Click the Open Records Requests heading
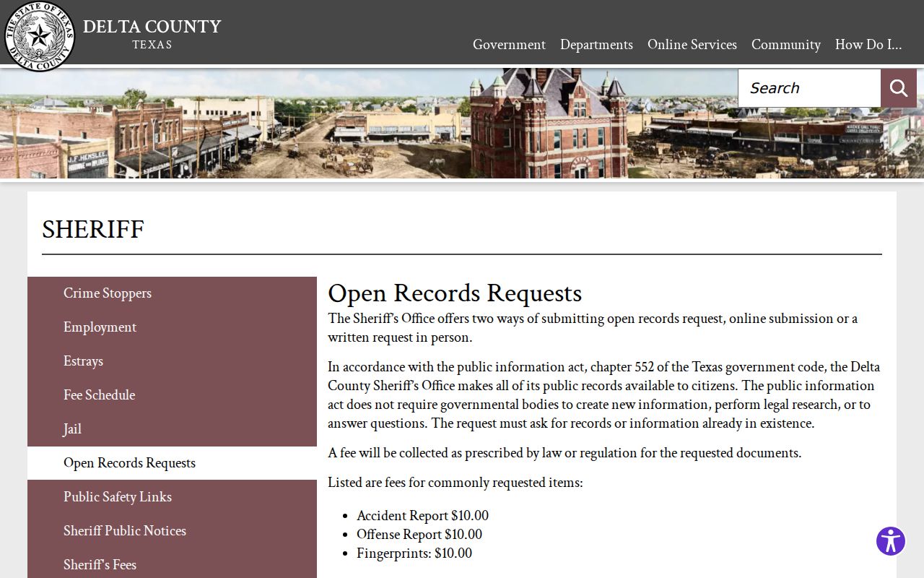Screen dimensions: 924x578 [x=455, y=293]
